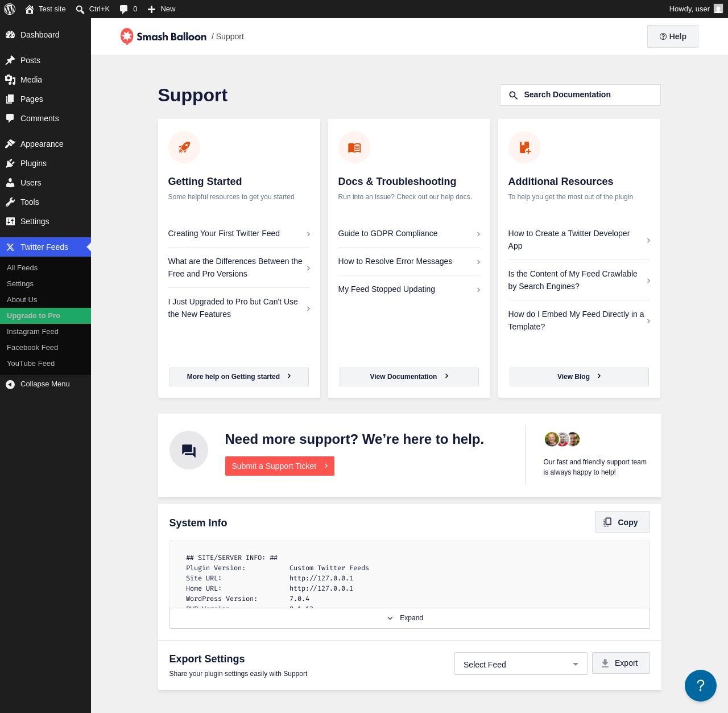The image size is (728, 713).
Task: Click the Additional Resources bookmark icon
Action: point(524,147)
